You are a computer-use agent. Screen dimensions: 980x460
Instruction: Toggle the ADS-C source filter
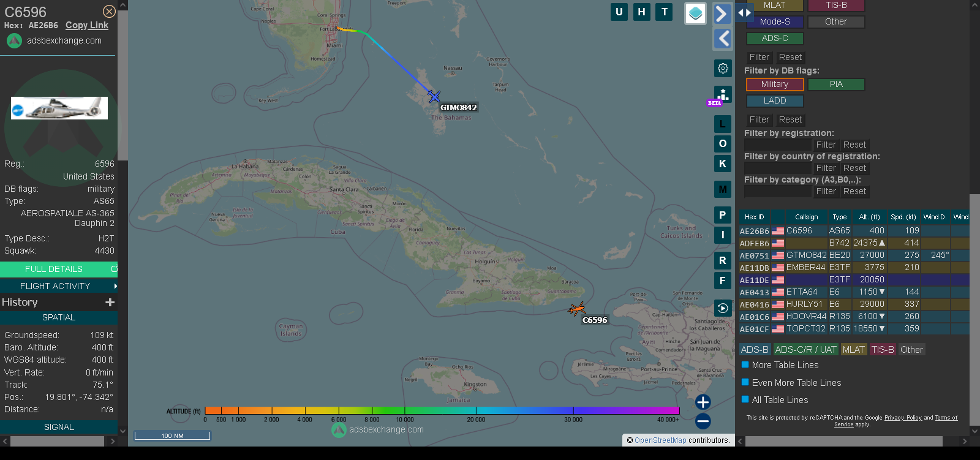pyautogui.click(x=775, y=38)
